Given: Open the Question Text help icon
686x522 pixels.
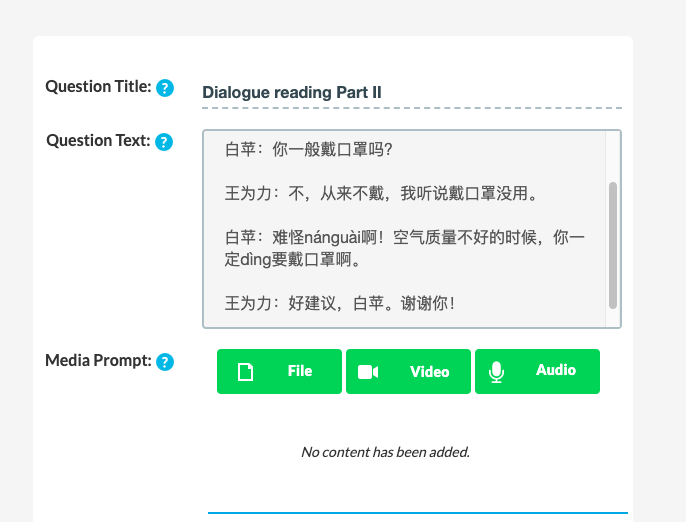Looking at the screenshot, I should tap(164, 142).
